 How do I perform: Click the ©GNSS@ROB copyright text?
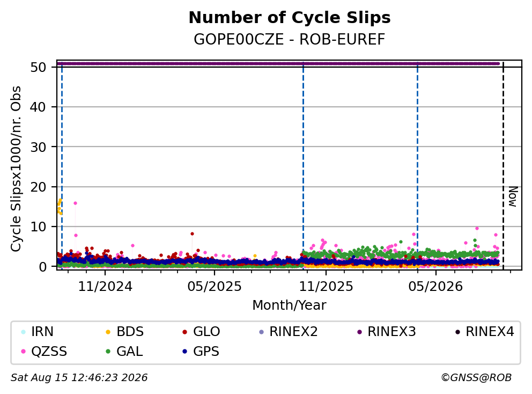point(476,378)
